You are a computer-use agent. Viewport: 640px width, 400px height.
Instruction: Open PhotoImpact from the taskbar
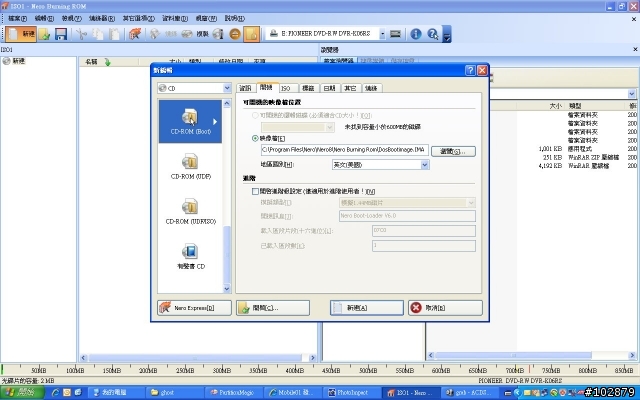click(x=352, y=393)
